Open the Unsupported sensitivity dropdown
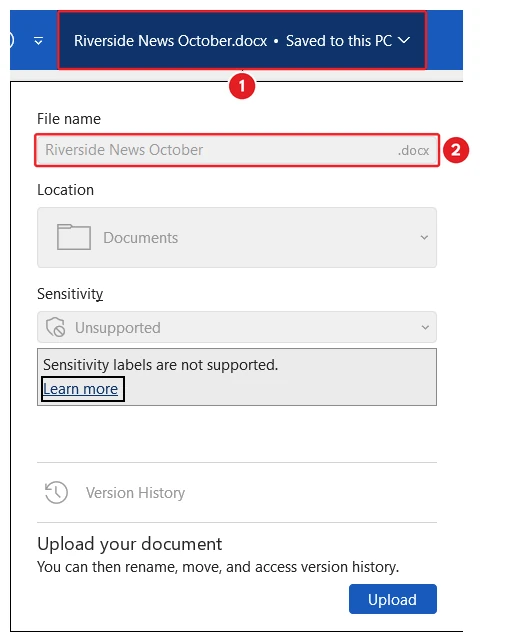 pos(237,327)
